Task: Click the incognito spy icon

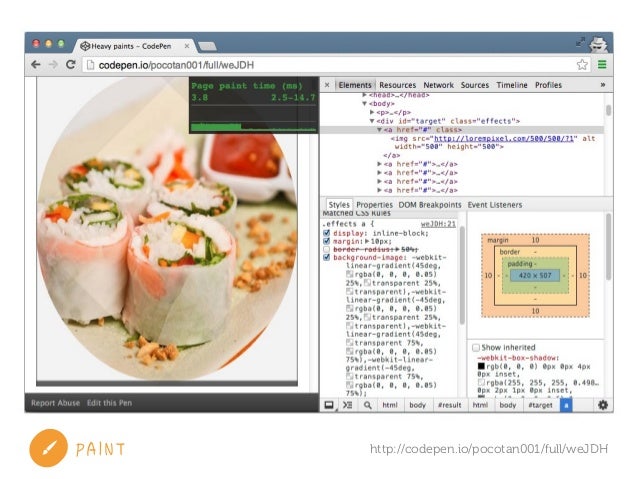Action: pos(598,44)
